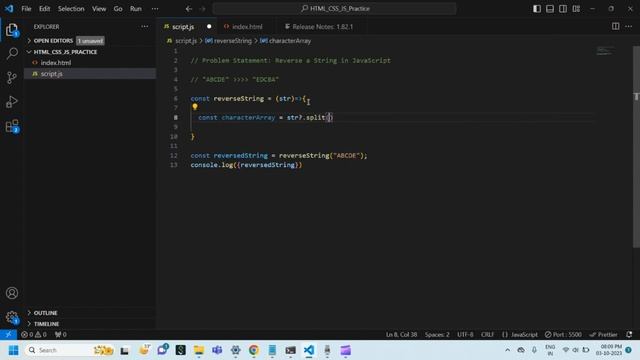
Task: Open the Run menu
Action: (x=136, y=9)
